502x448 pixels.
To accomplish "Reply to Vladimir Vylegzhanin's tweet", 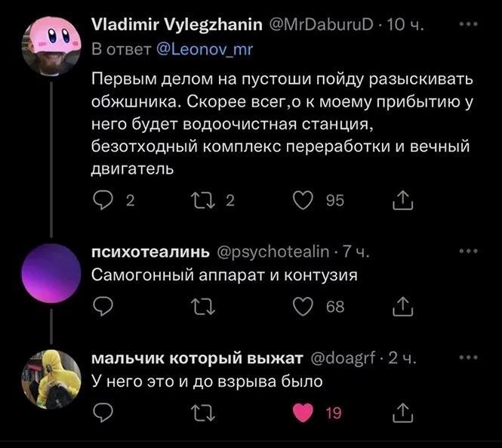I will point(103,200).
